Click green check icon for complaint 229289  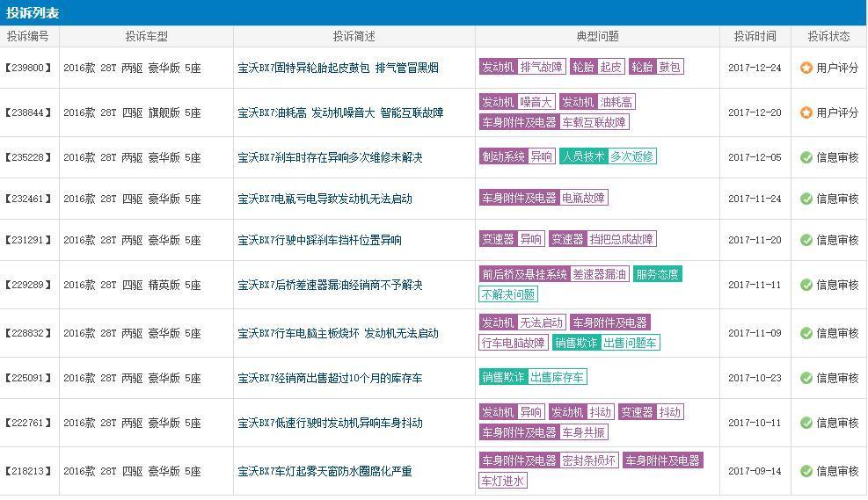[806, 285]
